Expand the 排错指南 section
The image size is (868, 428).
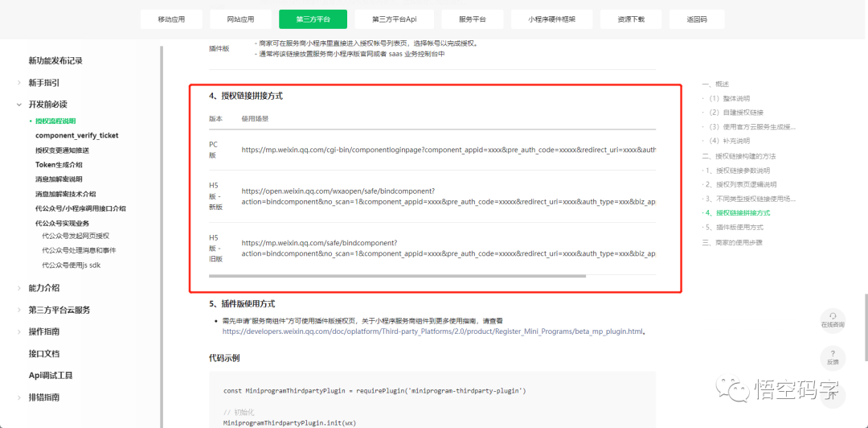[x=20, y=397]
